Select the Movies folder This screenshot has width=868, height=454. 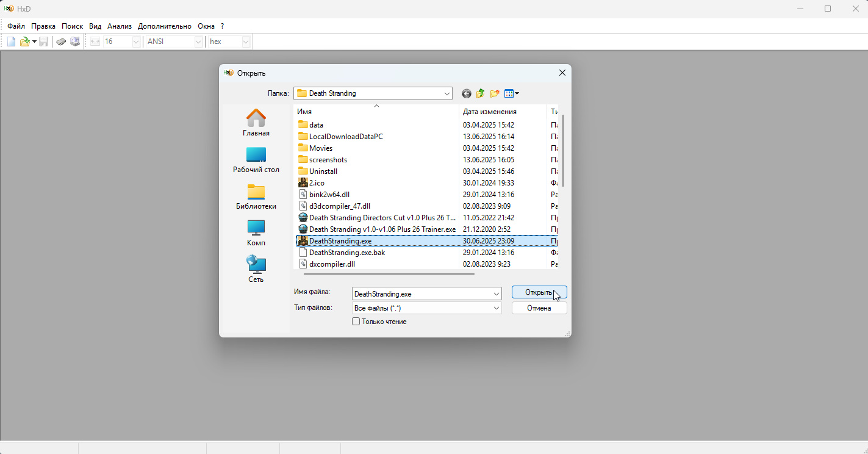pos(315,148)
